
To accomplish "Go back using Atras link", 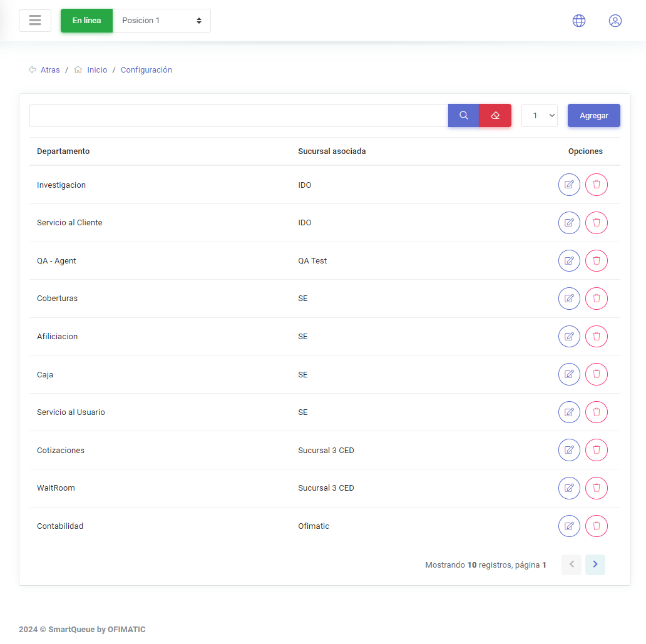I will (x=50, y=70).
